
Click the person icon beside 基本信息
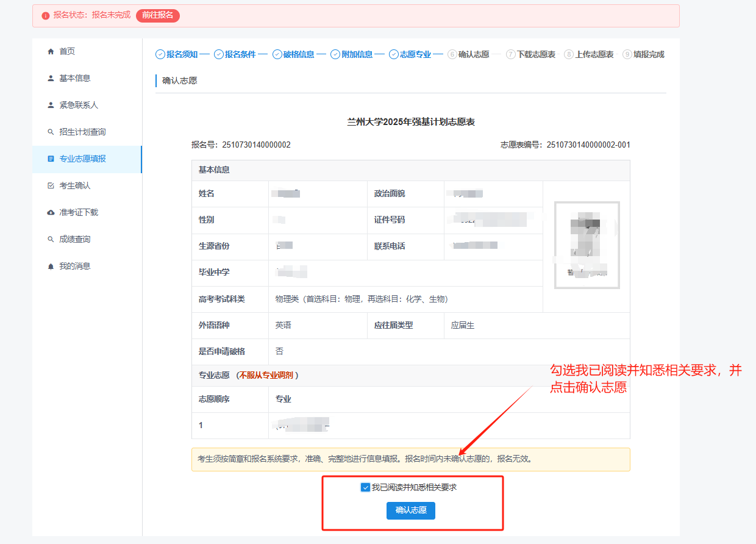(51, 79)
